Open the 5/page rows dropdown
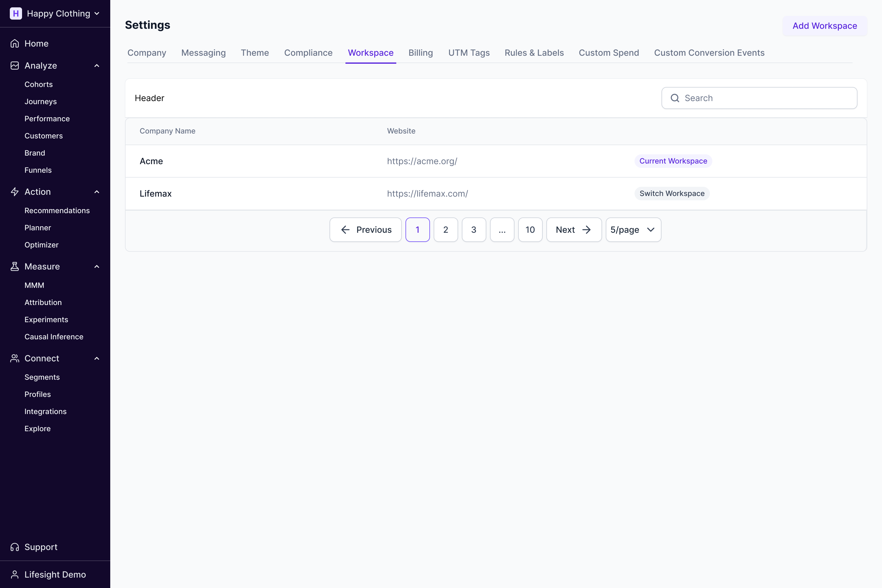The height and width of the screenshot is (588, 882). tap(633, 230)
